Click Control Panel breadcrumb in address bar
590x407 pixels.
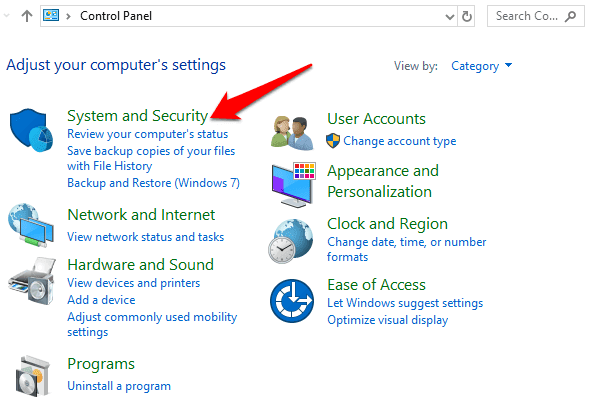[x=116, y=16]
